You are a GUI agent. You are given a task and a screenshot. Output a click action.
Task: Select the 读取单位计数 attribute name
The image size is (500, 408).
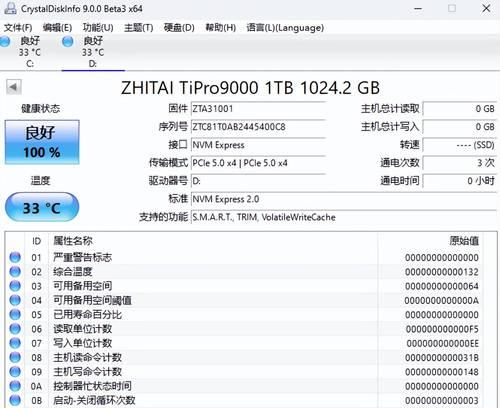pos(83,329)
